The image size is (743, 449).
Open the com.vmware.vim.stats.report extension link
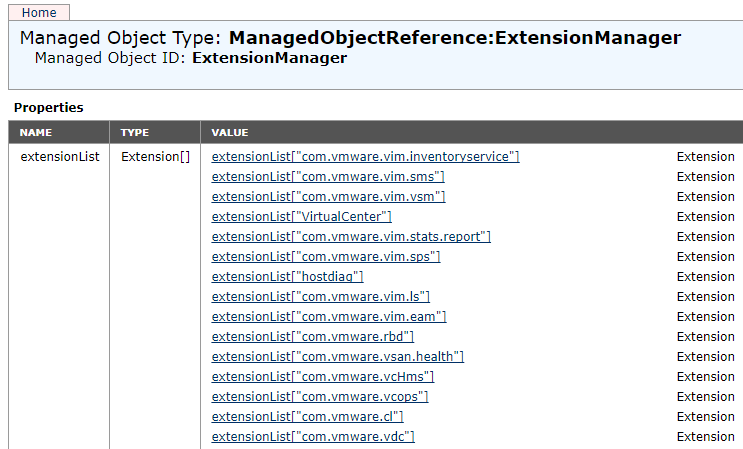[x=351, y=236]
